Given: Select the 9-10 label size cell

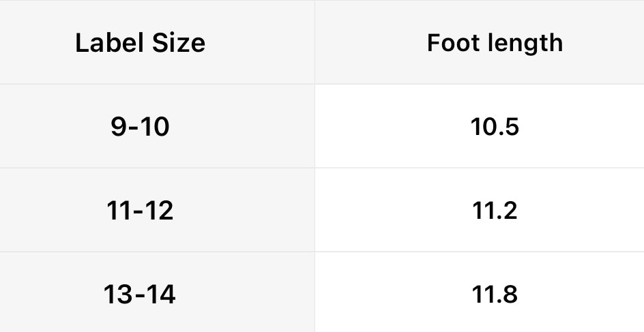Looking at the screenshot, I should [140, 126].
